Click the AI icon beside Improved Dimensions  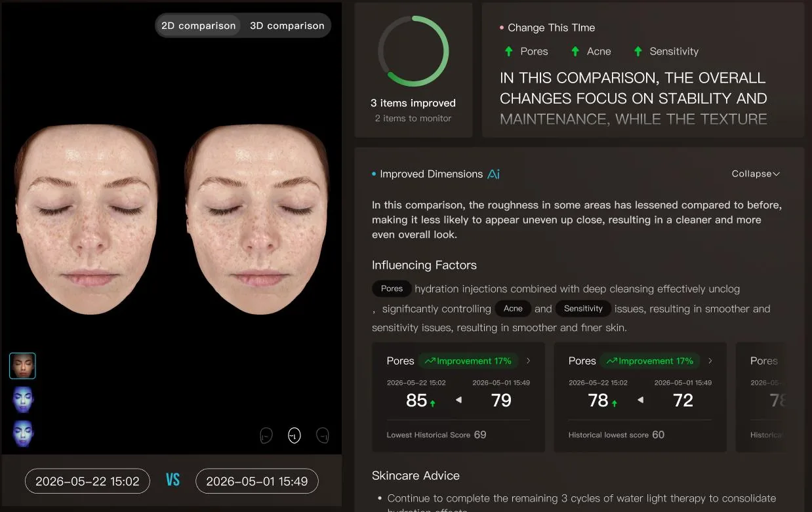[x=493, y=174]
